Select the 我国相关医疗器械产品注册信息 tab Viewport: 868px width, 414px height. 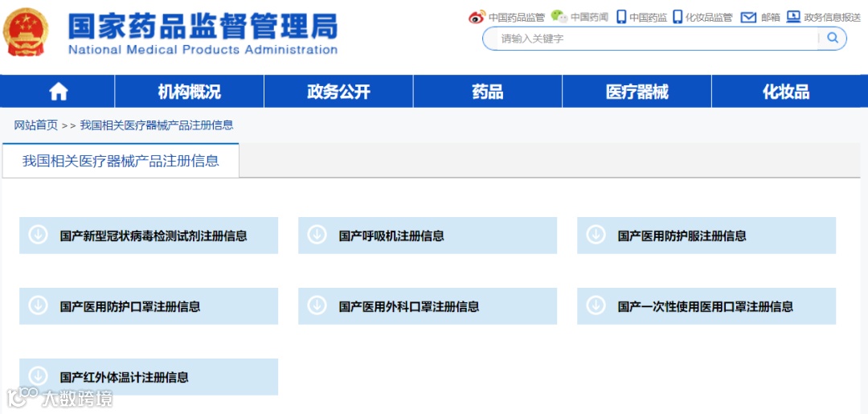[x=121, y=161]
